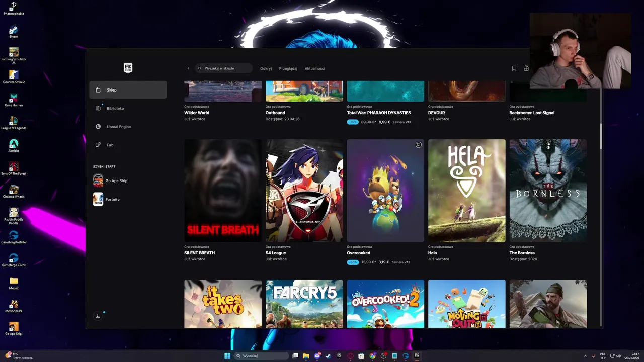The image size is (644, 362).
Task: Select Once Human desktop icon
Action: pos(14,100)
